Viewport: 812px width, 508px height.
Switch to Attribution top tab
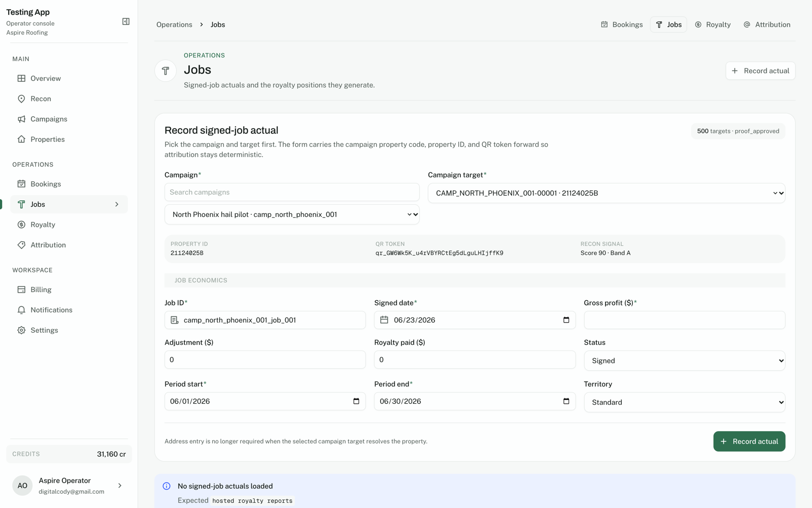(x=767, y=24)
